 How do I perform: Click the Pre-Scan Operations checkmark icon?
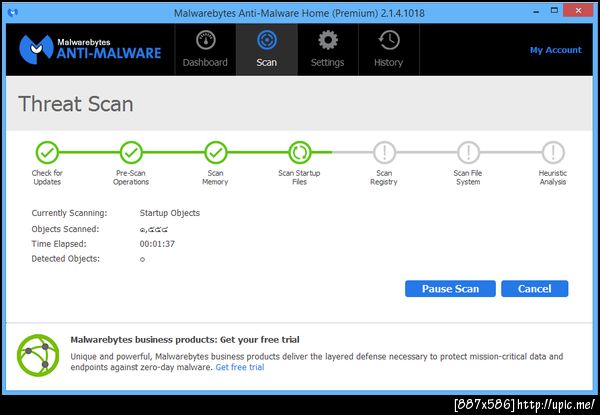(x=131, y=153)
